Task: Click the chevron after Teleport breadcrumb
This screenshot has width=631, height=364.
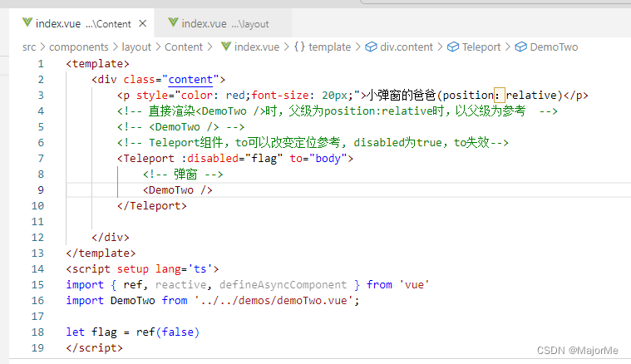Action: pos(507,47)
